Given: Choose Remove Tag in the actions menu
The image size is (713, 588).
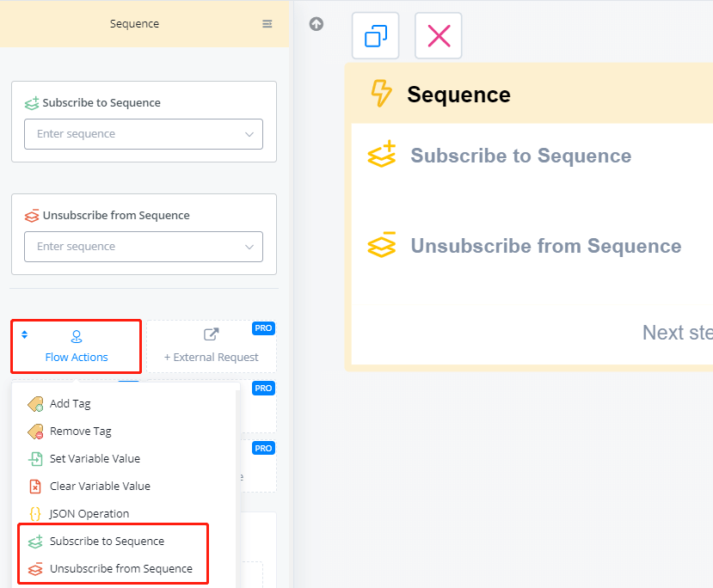Looking at the screenshot, I should pos(80,431).
